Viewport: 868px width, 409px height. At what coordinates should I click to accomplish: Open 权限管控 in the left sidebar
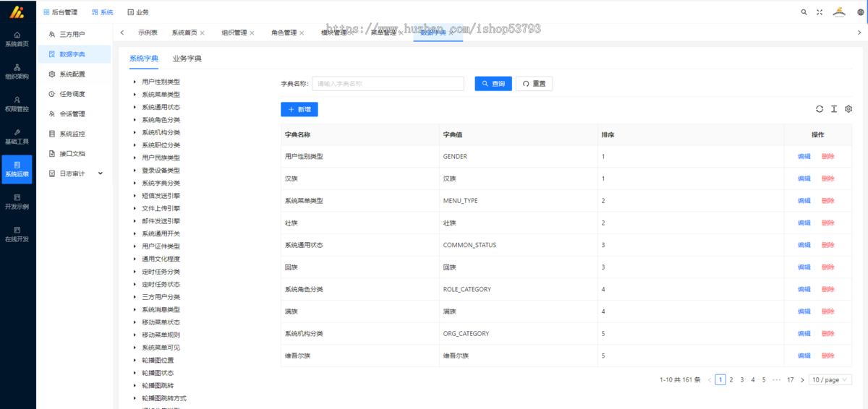point(17,104)
